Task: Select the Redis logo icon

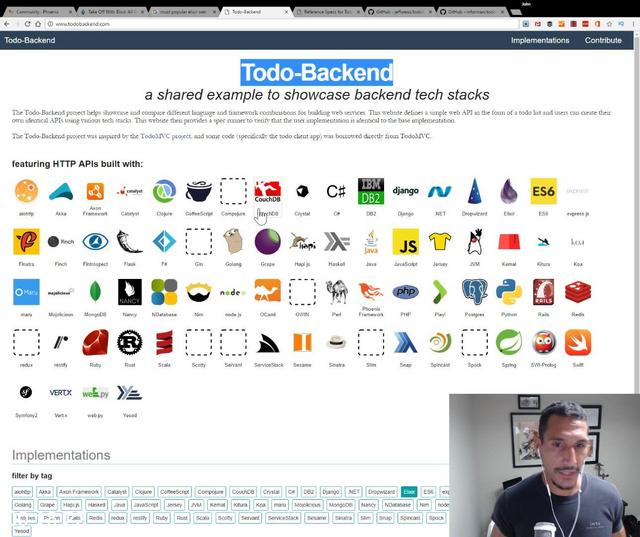Action: pyautogui.click(x=578, y=292)
